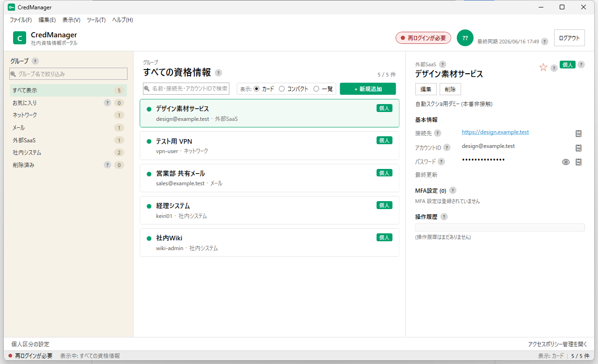The width and height of the screenshot is (598, 364).
Task: Select ネットワーク group in sidebar
Action: (x=68, y=115)
